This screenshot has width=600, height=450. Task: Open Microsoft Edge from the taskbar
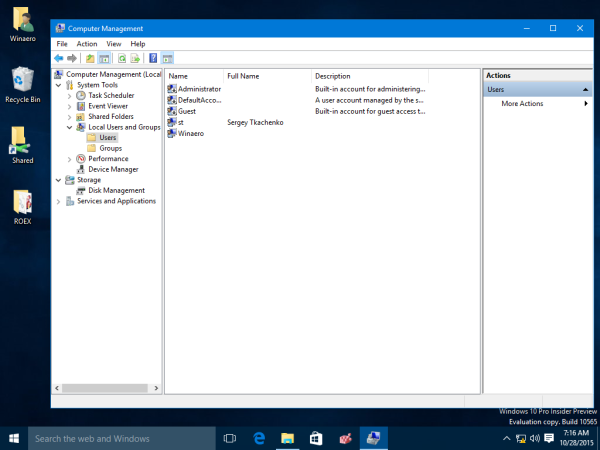click(258, 438)
